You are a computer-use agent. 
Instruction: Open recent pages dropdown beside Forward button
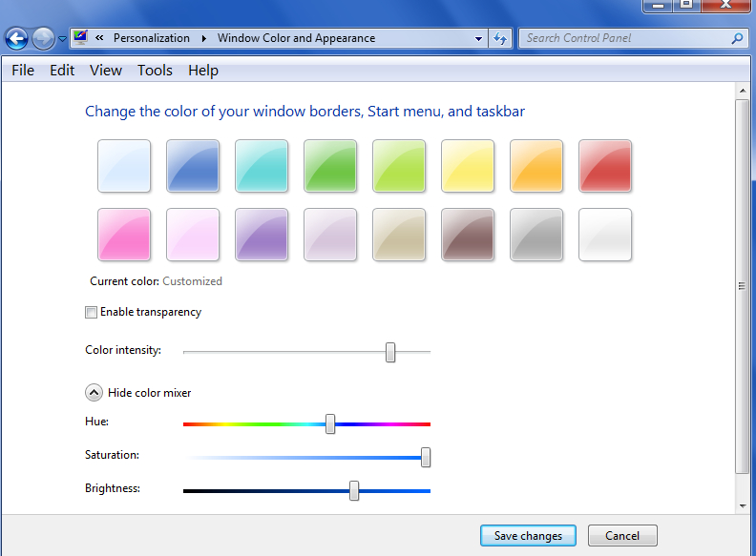tap(62, 38)
